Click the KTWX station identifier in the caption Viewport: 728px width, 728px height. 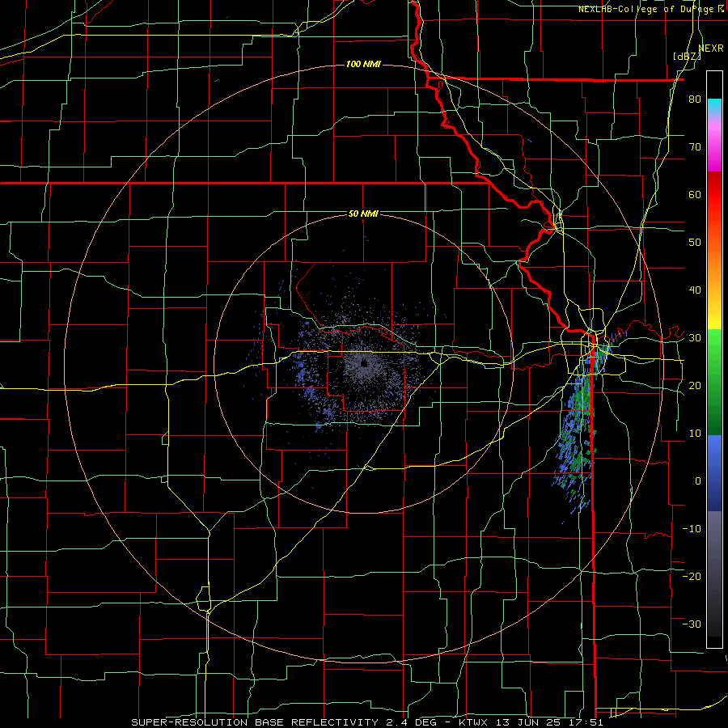click(475, 722)
